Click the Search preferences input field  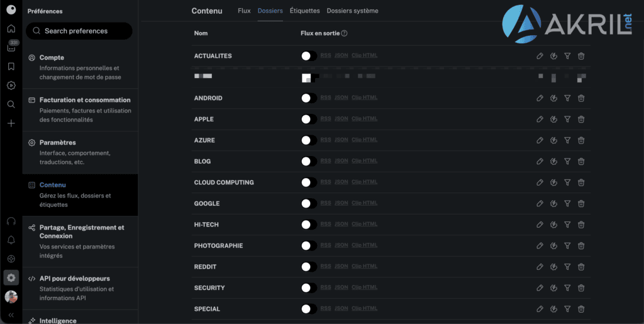[79, 31]
